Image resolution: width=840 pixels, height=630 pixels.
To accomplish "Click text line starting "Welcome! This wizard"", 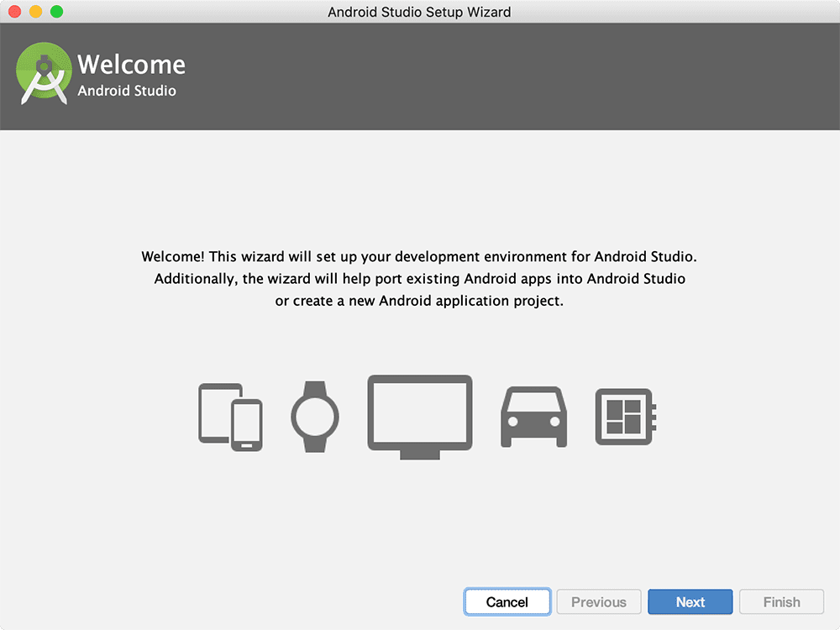I will [x=419, y=256].
